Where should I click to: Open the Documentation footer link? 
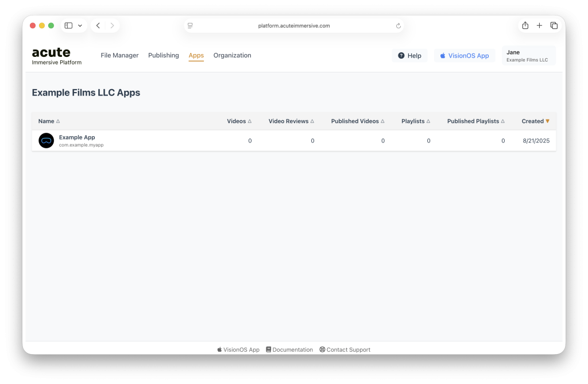coord(289,350)
